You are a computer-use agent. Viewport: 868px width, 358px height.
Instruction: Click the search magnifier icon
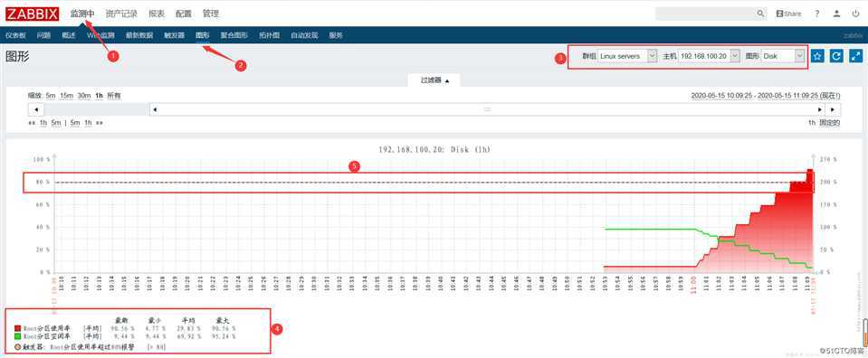pyautogui.click(x=760, y=14)
